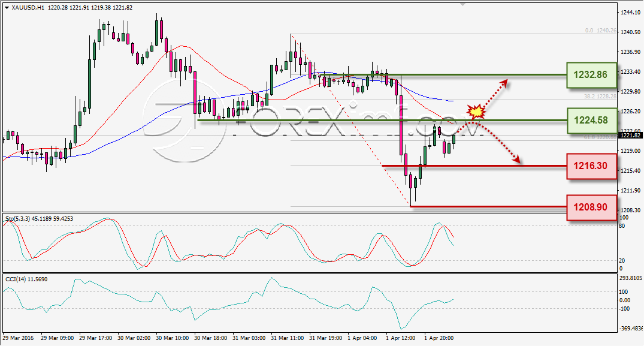Click the blue moving average line end
Viewport: 644px width, 346px height.
[x=452, y=101]
